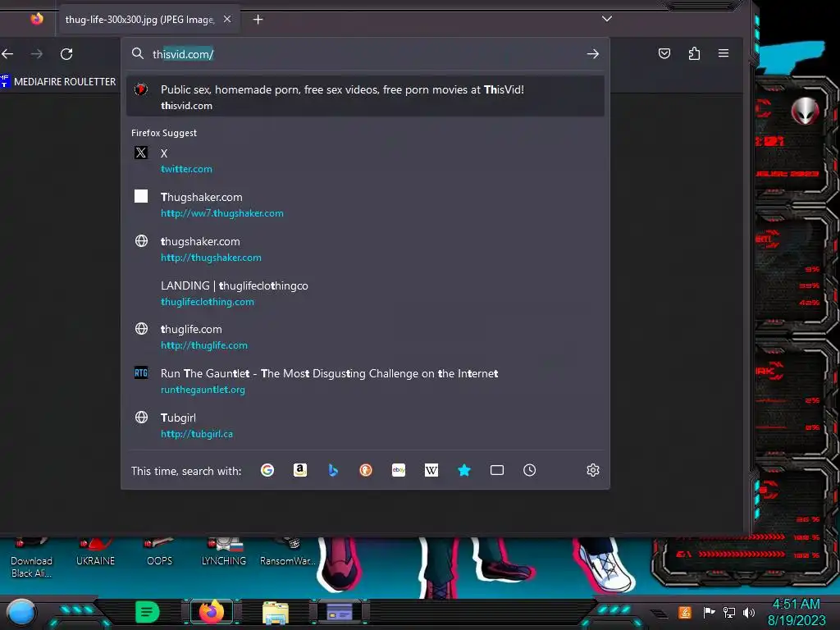Click the RTG favicon beside Run The Gauntlet
The height and width of the screenshot is (630, 840).
[x=141, y=373]
